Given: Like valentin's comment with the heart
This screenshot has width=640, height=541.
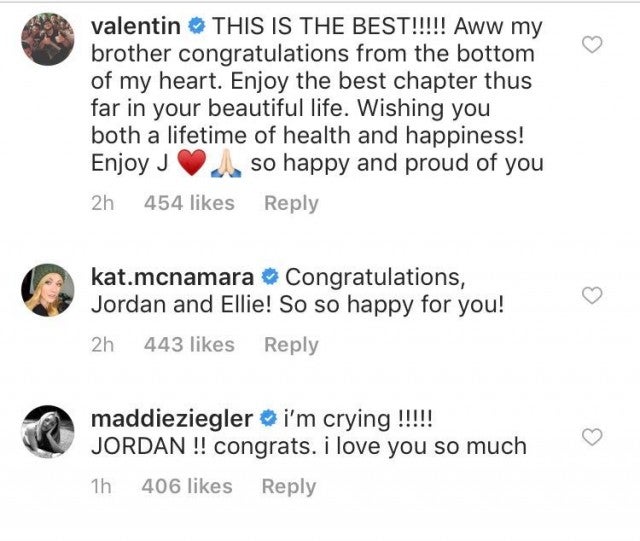Looking at the screenshot, I should pos(592,44).
